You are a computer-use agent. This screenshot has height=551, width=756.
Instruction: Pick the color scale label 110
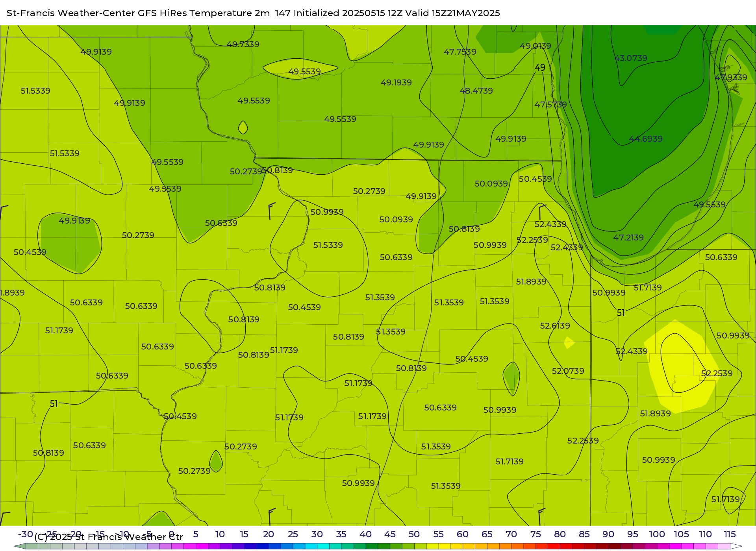[706, 534]
